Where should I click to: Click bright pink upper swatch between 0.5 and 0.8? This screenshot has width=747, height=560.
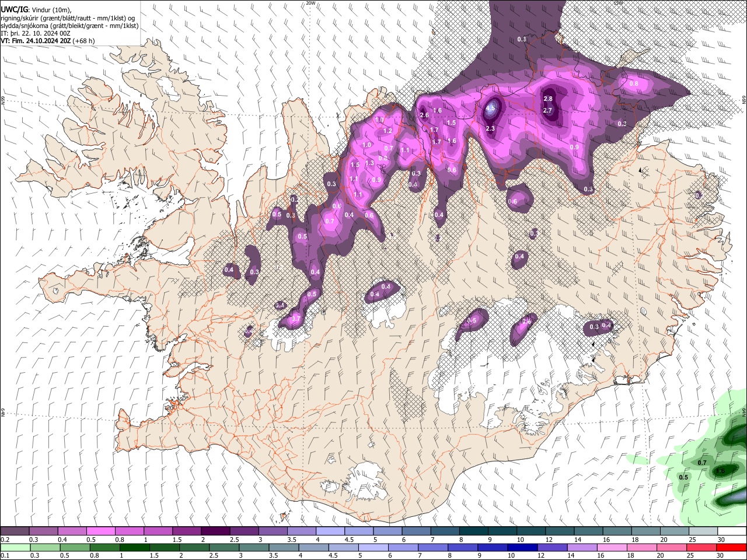tap(100, 531)
